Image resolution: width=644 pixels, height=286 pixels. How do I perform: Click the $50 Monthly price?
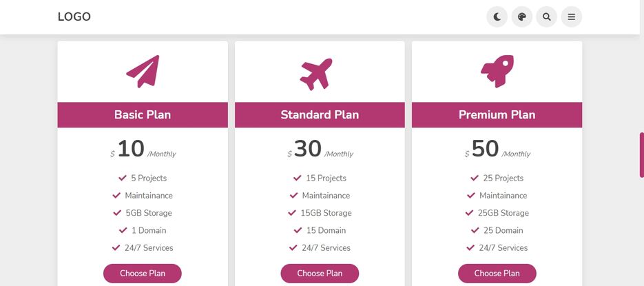497,150
